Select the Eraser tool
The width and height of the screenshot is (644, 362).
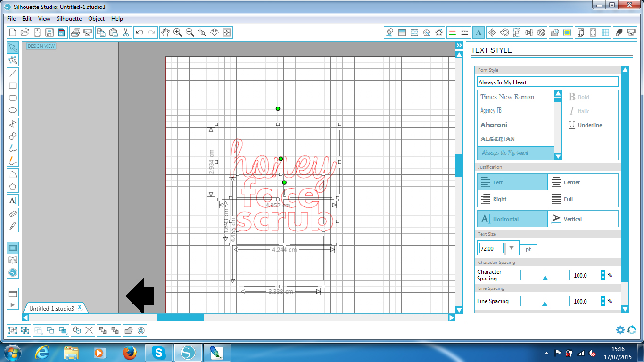(13, 214)
